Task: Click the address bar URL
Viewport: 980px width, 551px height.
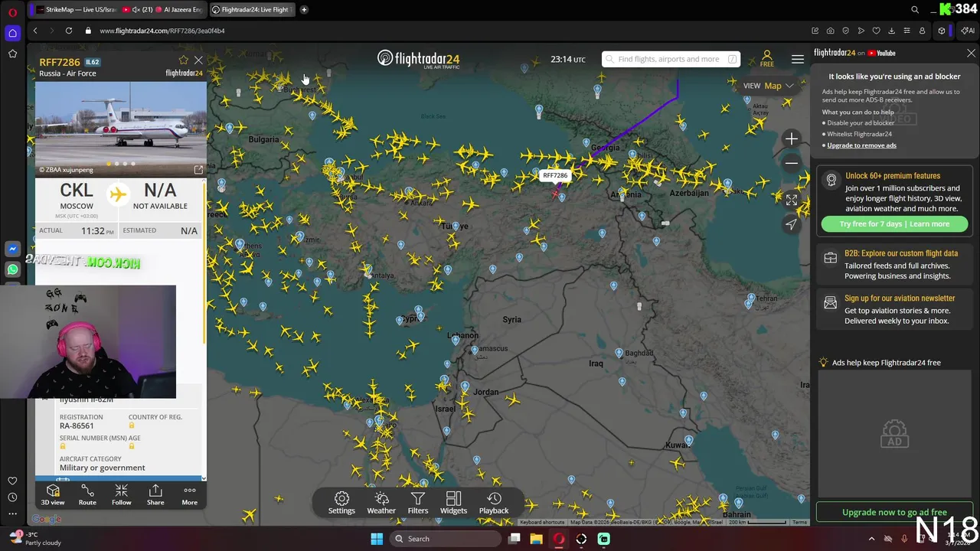Action: 162,31
